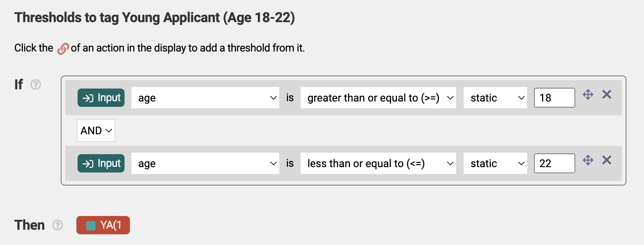This screenshot has height=245, width=644.
Task: Click the Input badge in first row
Action: point(101,98)
